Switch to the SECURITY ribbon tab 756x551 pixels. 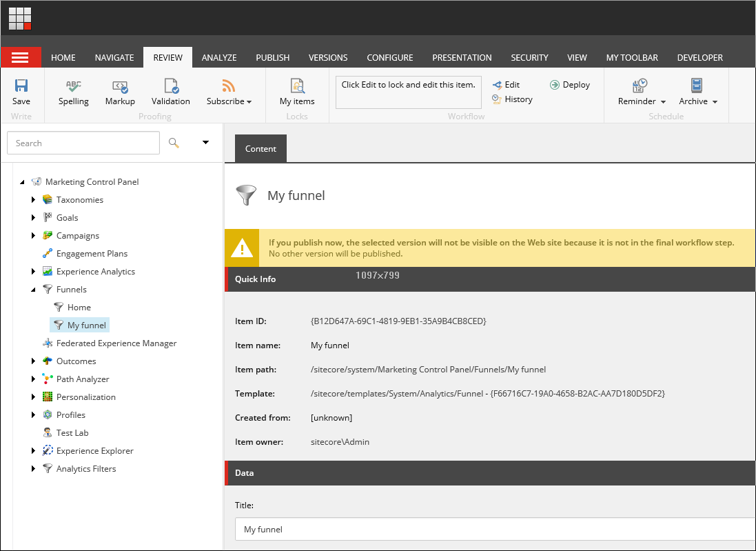click(530, 57)
